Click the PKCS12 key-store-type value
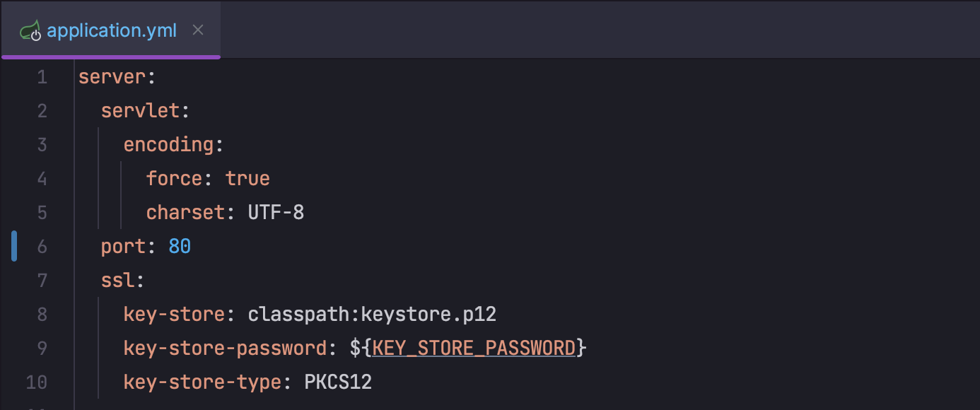This screenshot has height=410, width=980. click(338, 382)
